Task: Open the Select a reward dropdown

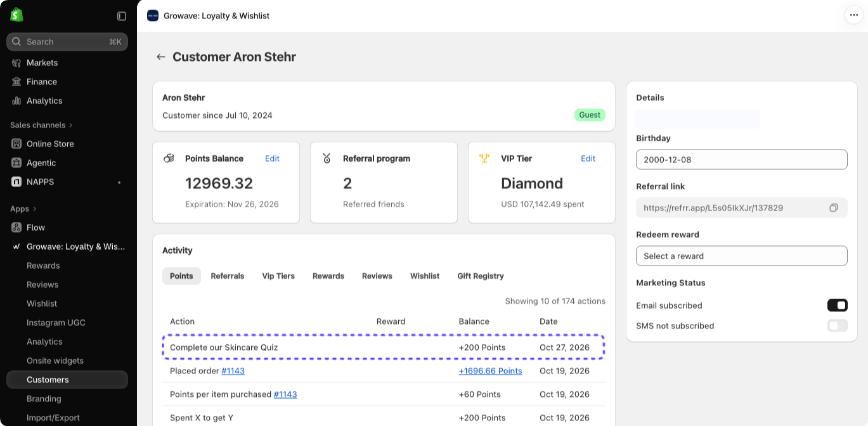Action: pyautogui.click(x=742, y=256)
